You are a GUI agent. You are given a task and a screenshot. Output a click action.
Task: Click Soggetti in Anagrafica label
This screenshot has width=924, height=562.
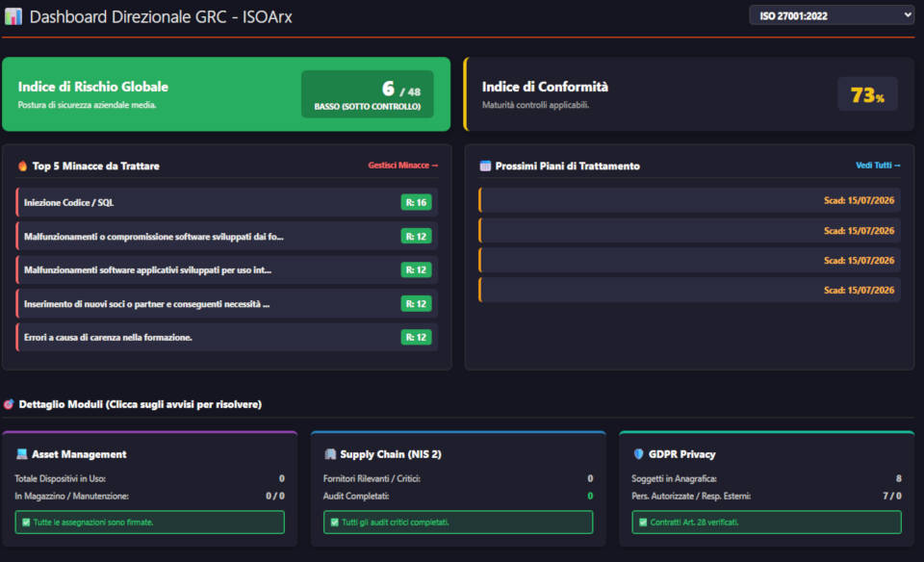[674, 479]
